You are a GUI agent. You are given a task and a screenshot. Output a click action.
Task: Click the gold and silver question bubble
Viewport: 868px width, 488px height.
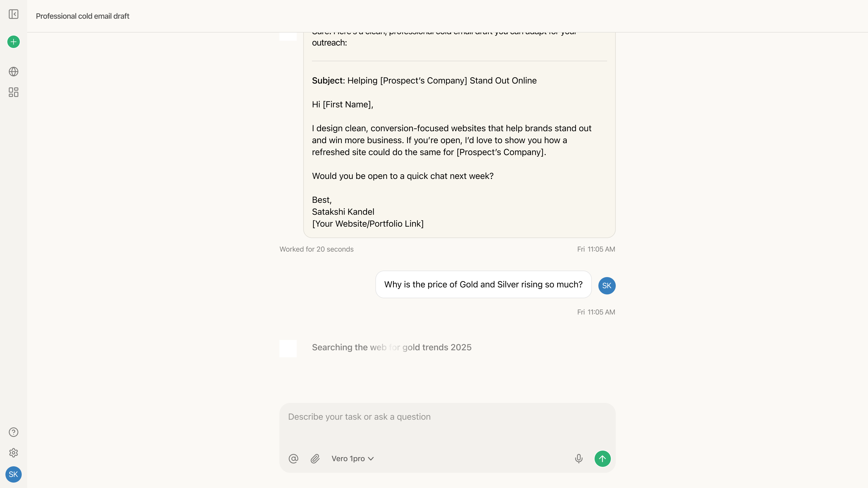click(x=483, y=285)
